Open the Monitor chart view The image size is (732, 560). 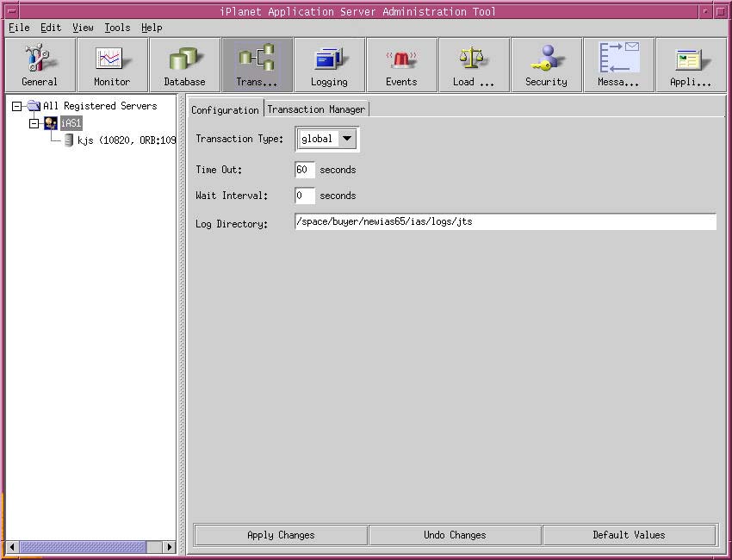(112, 65)
